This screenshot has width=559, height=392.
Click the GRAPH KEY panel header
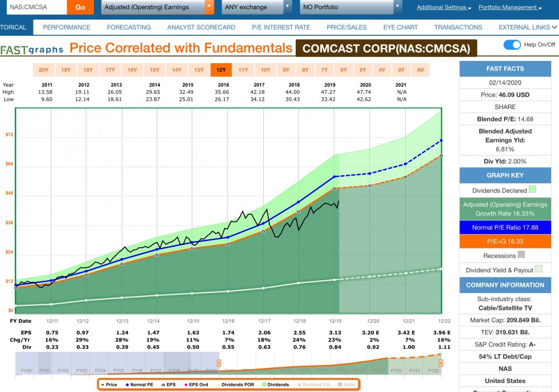[x=505, y=176]
